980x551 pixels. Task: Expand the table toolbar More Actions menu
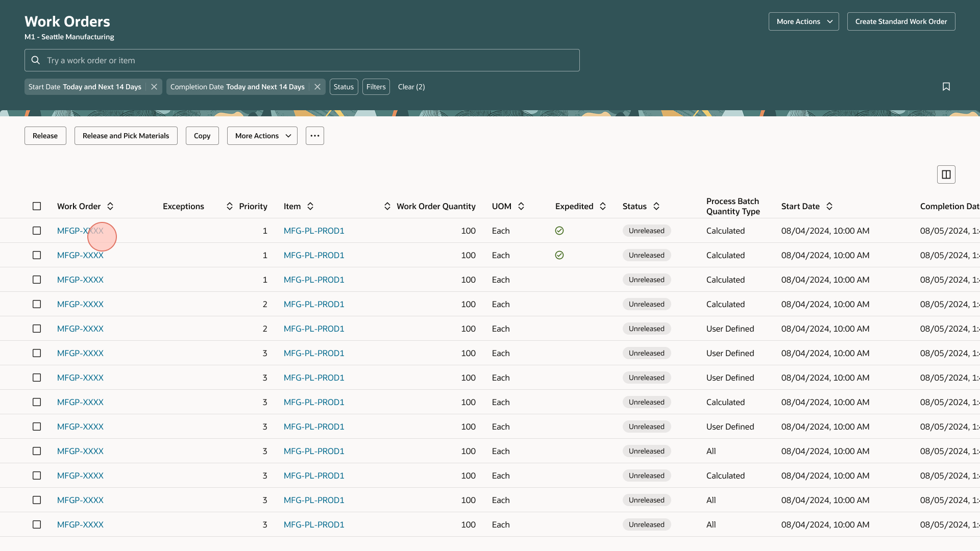pyautogui.click(x=262, y=136)
